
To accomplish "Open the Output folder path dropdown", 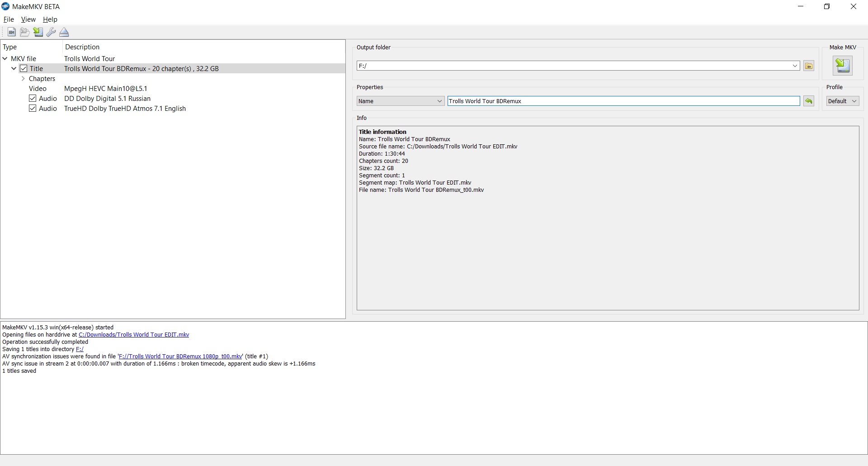I will pos(795,66).
